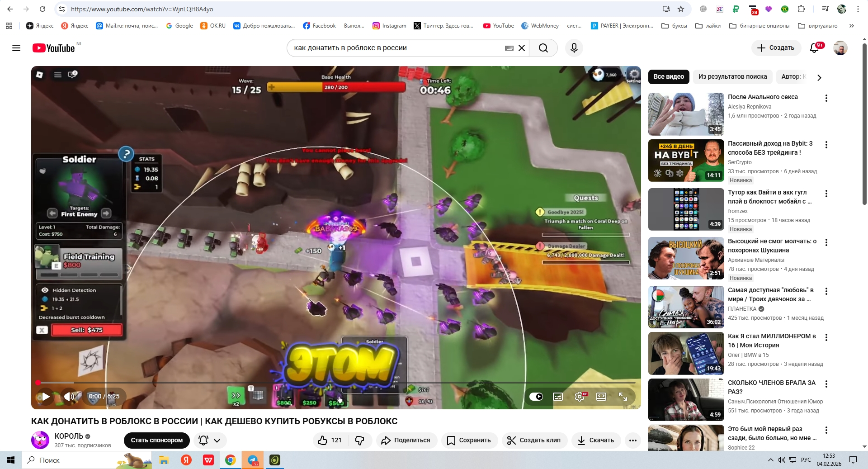Open the YouTube guide hamburger menu
This screenshot has height=469, width=868.
[16, 48]
